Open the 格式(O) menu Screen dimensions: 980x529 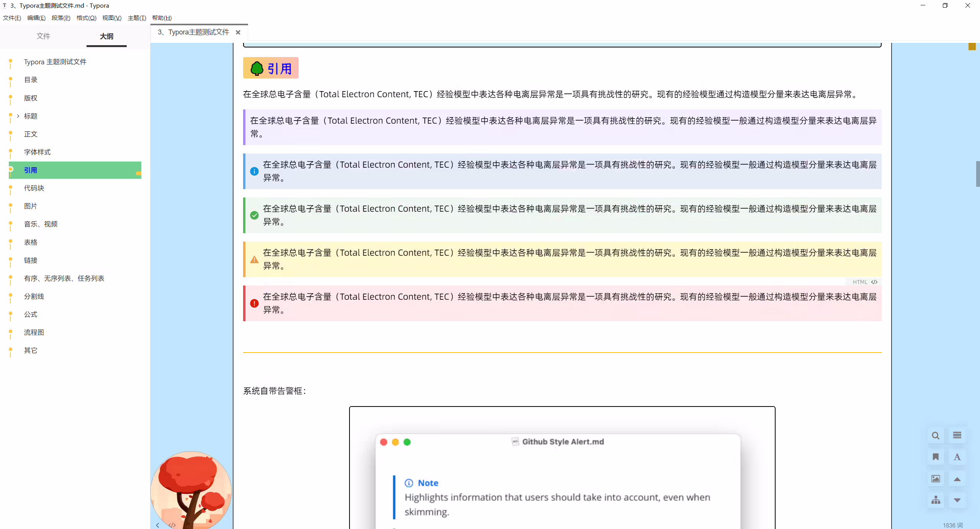86,18
